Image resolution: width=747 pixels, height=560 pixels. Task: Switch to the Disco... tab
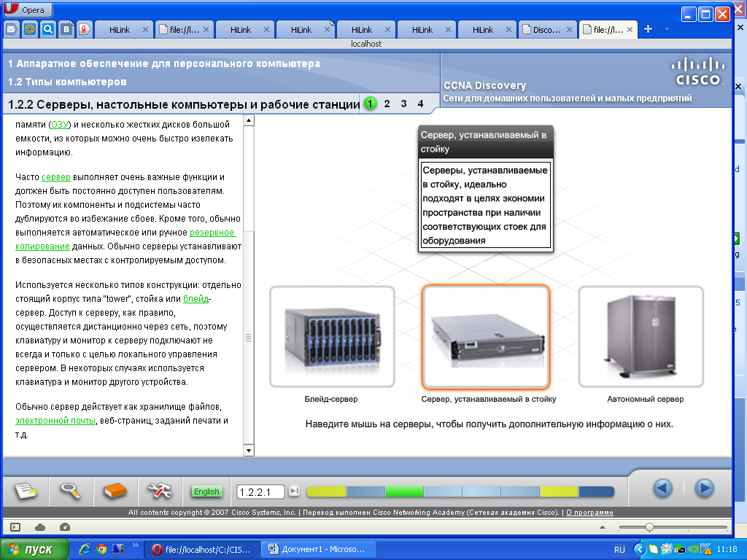coord(546,29)
